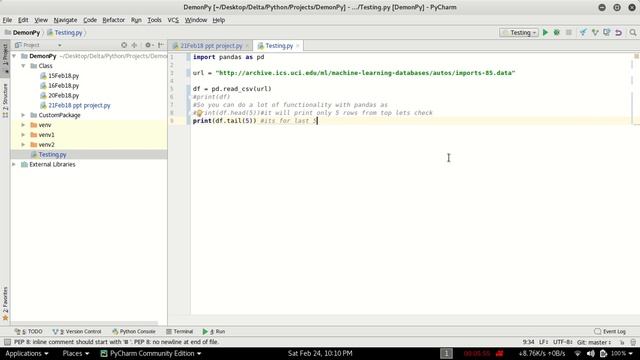640x360 pixels.
Task: Toggle tool window buttons icon at bottom-left corner
Action: (x=7, y=342)
